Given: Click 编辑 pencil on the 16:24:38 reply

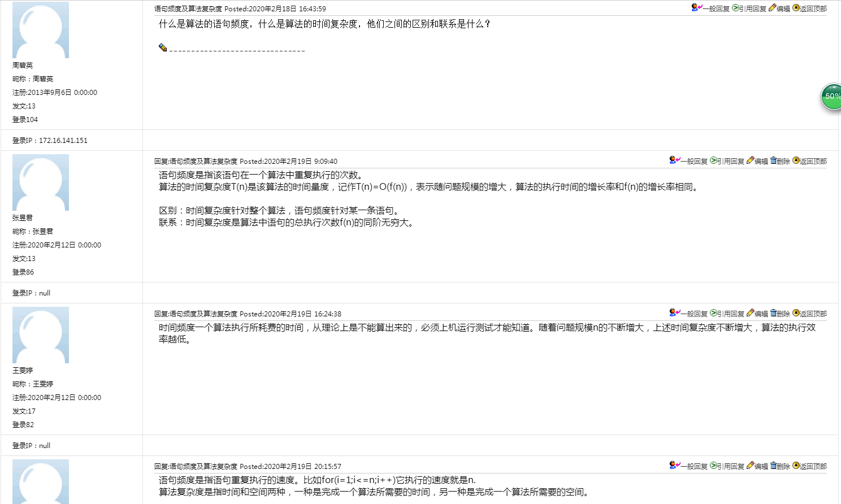Looking at the screenshot, I should click(751, 312).
